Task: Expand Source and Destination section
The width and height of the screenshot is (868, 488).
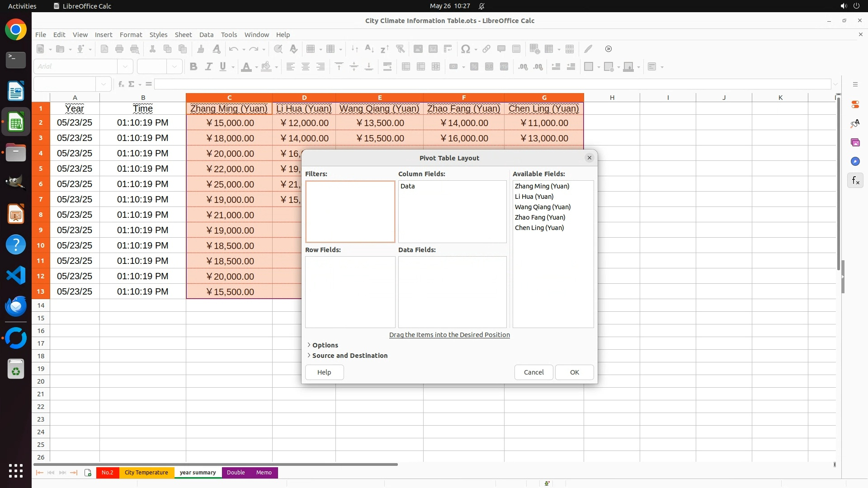Action: click(x=349, y=356)
